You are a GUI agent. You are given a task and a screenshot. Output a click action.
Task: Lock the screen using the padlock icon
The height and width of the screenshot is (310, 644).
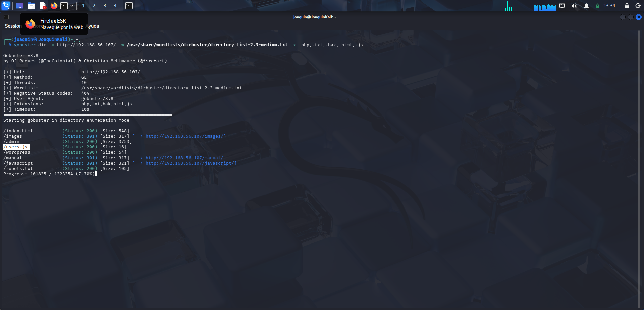tap(626, 6)
